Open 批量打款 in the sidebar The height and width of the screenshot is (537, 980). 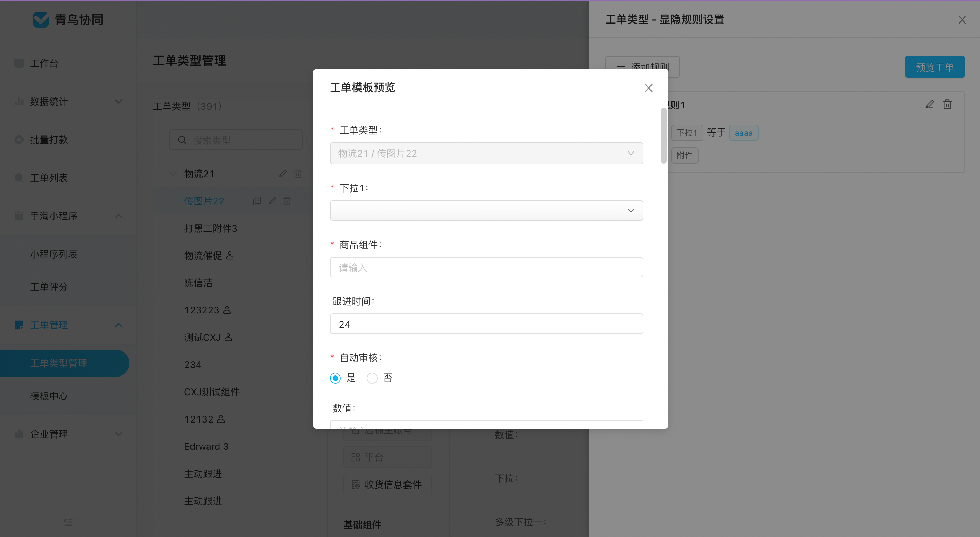(x=49, y=140)
